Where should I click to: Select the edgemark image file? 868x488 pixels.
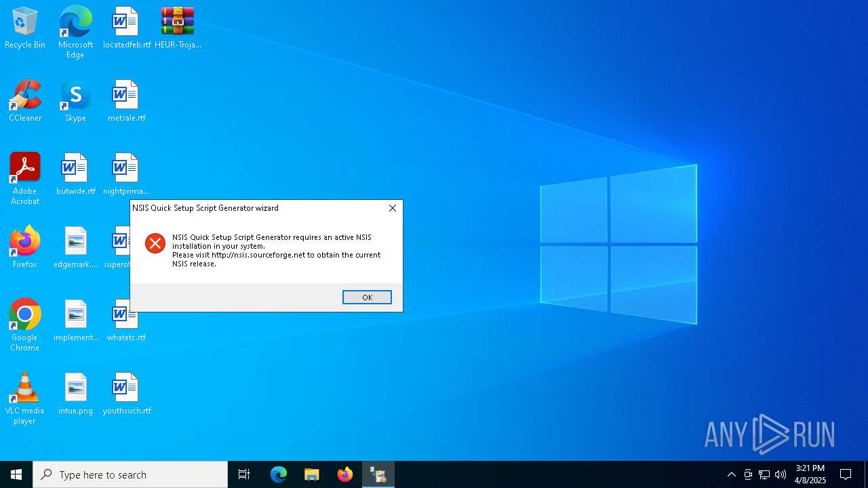(x=75, y=247)
